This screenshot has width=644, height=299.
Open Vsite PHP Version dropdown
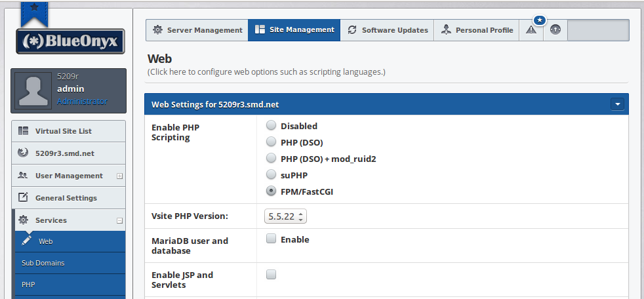click(285, 216)
